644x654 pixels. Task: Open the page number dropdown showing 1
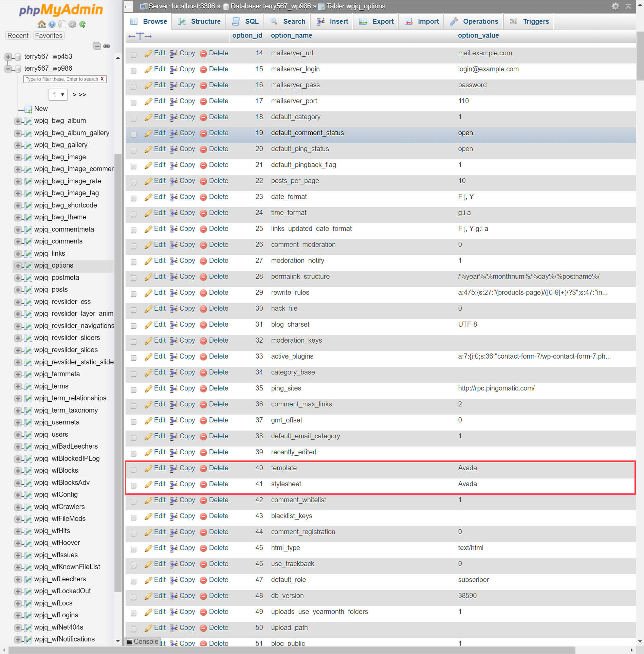click(x=58, y=94)
